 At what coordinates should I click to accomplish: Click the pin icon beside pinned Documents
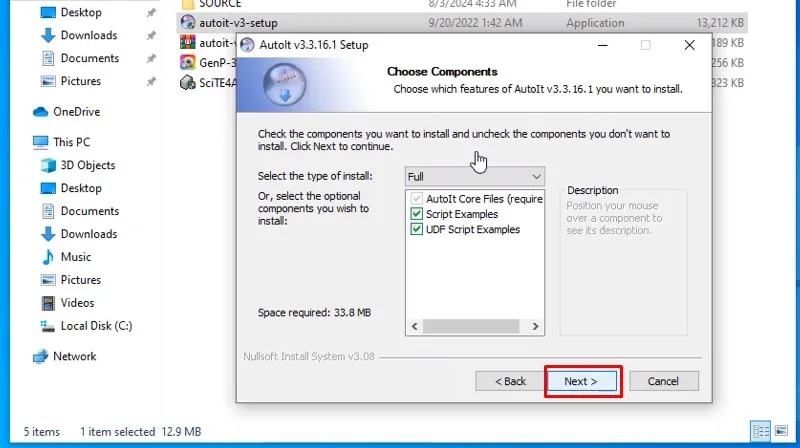coord(151,59)
